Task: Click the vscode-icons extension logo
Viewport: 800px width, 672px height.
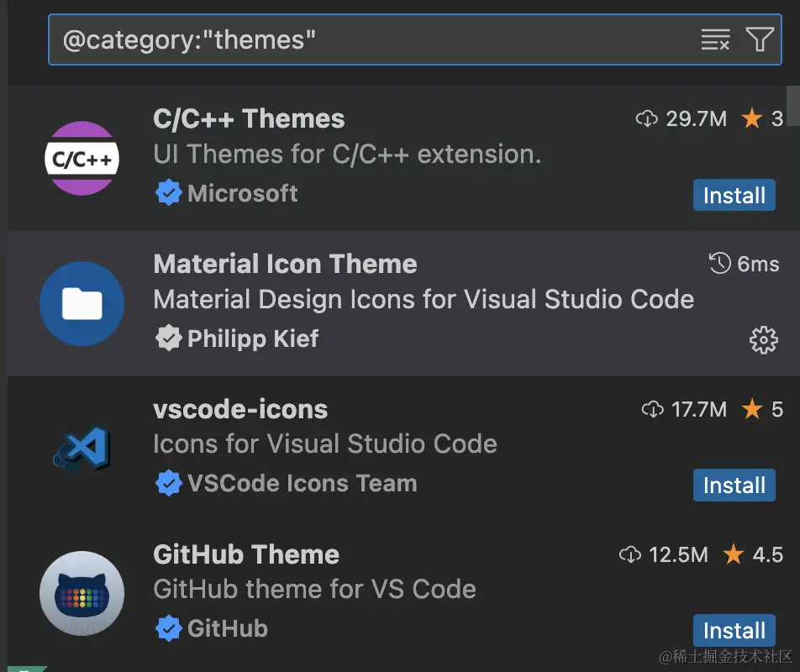Action: 82,448
